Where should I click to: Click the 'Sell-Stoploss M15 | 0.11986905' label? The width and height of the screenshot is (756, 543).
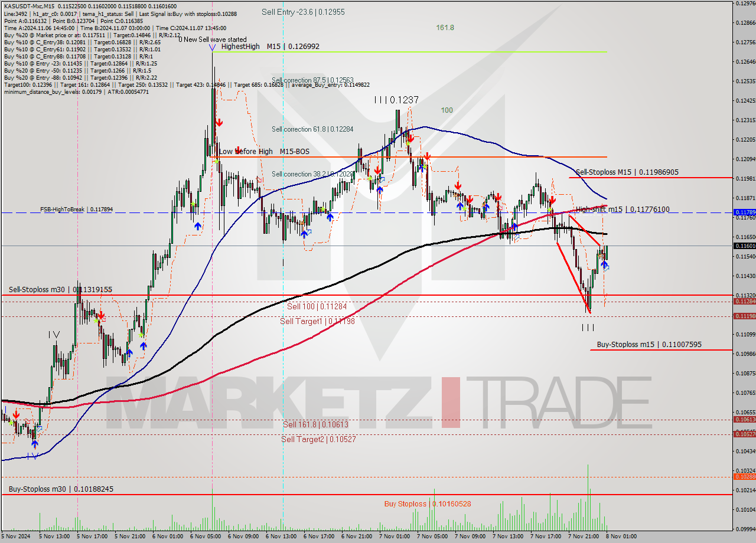627,172
